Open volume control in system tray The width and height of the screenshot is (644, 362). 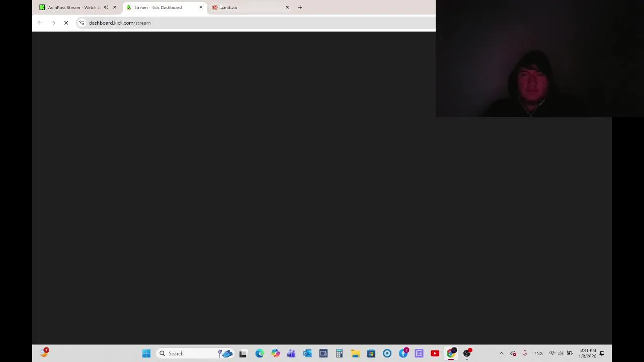(560, 353)
